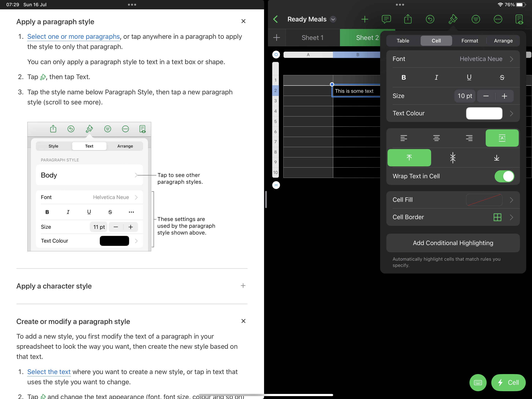Screen dimensions: 532x399
Task: Expand Apply a character style section
Action: (243, 286)
